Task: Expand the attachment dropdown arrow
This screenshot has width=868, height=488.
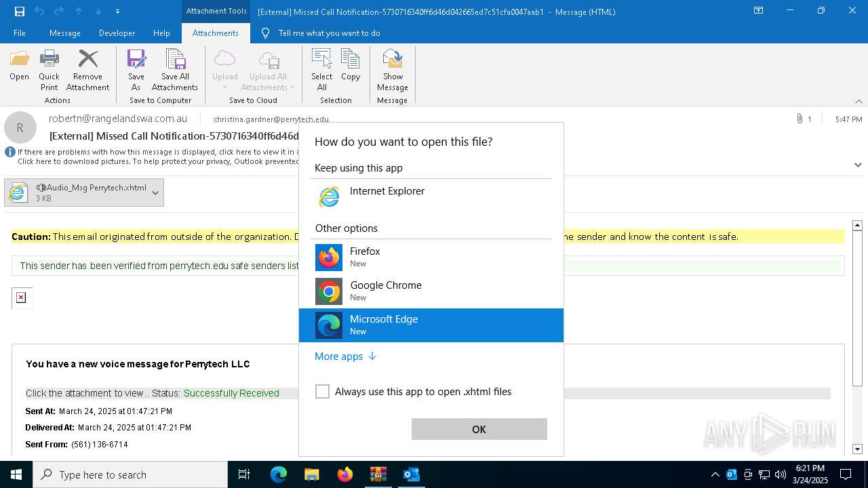Action: tap(155, 193)
